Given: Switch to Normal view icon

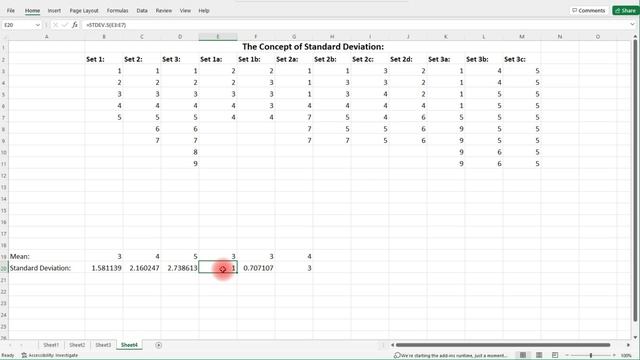Looking at the screenshot, I should click(x=522, y=355).
